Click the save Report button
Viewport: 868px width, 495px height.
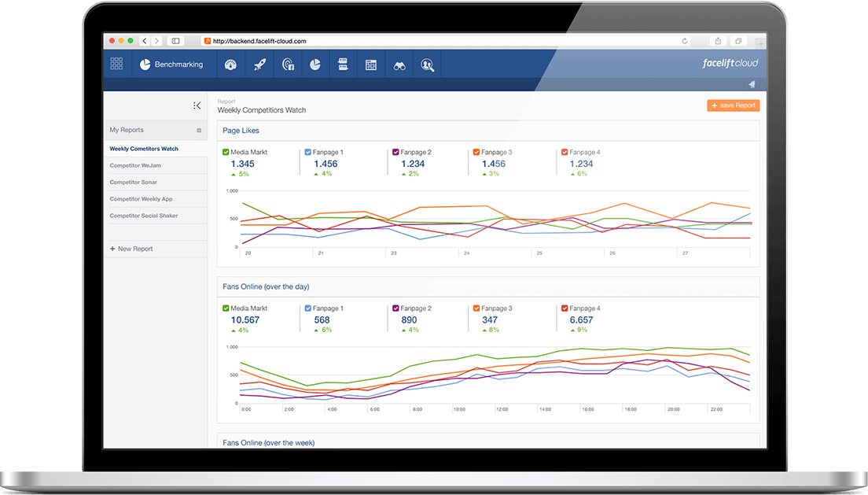click(x=733, y=105)
